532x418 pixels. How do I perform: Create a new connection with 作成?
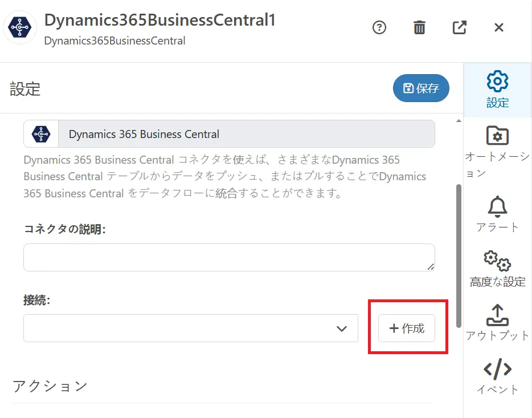[407, 328]
